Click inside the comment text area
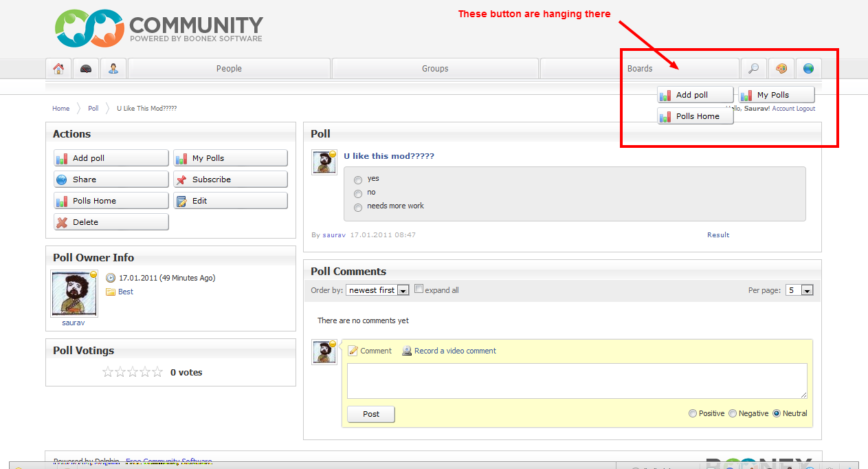 click(x=577, y=380)
